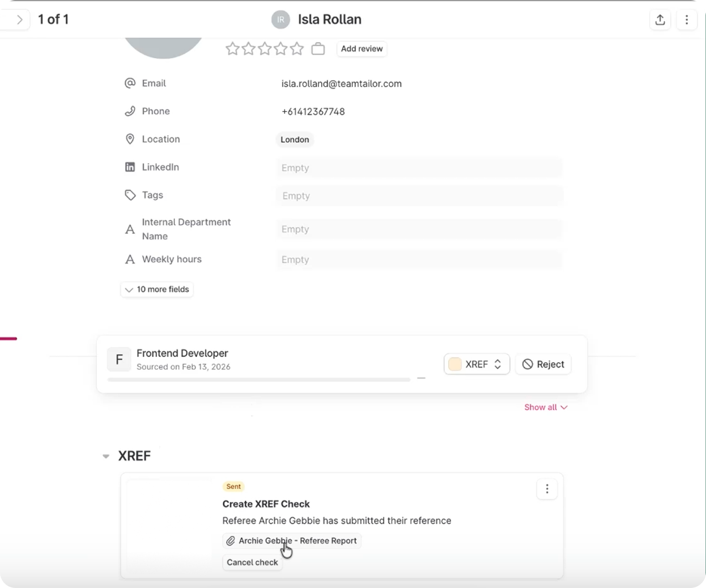Click the export icon in the top bar
The width and height of the screenshot is (706, 588).
660,19
